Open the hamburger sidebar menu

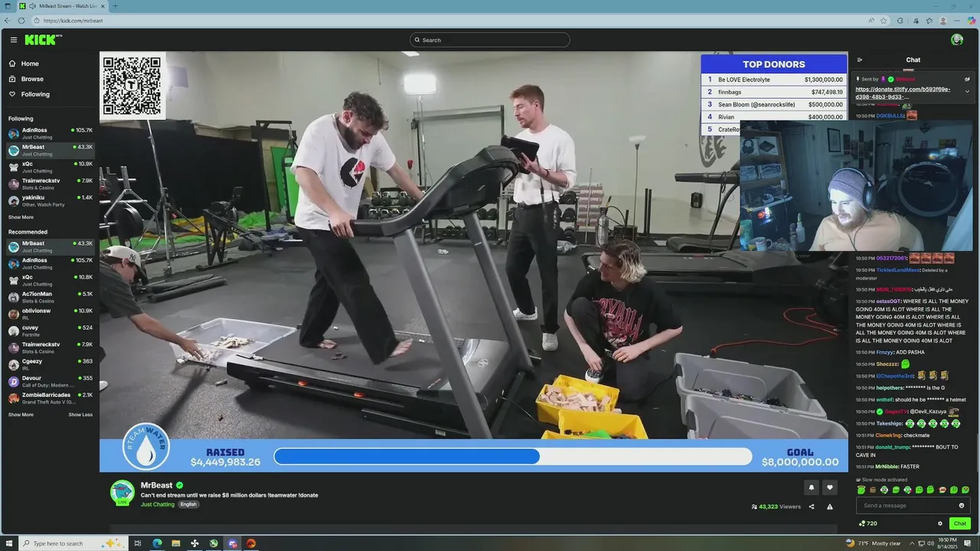coord(13,40)
